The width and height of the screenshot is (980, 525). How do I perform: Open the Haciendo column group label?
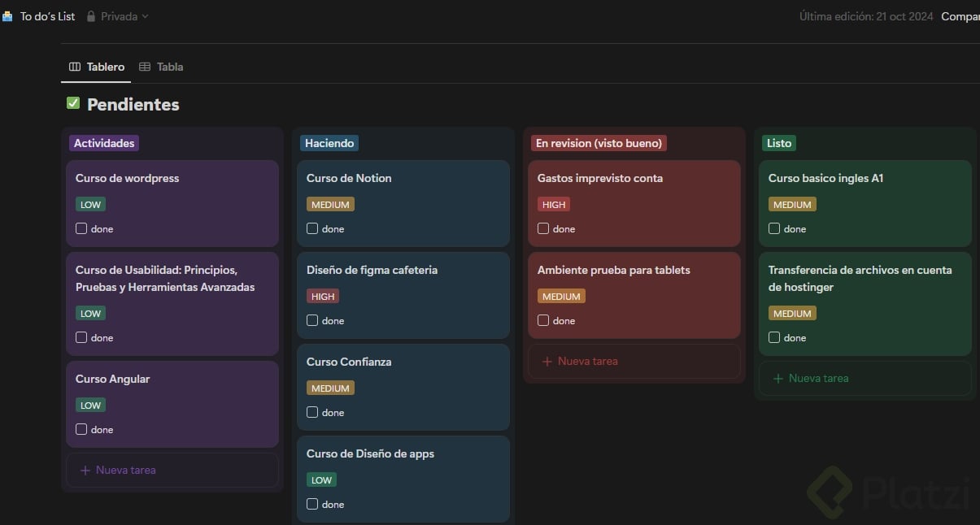(329, 143)
